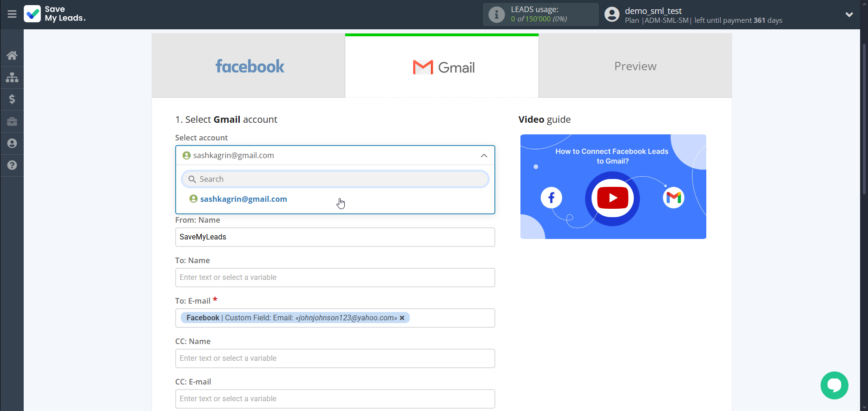Screen dimensions: 868x411
Task: Switch to the Preview tab
Action: pos(635,66)
